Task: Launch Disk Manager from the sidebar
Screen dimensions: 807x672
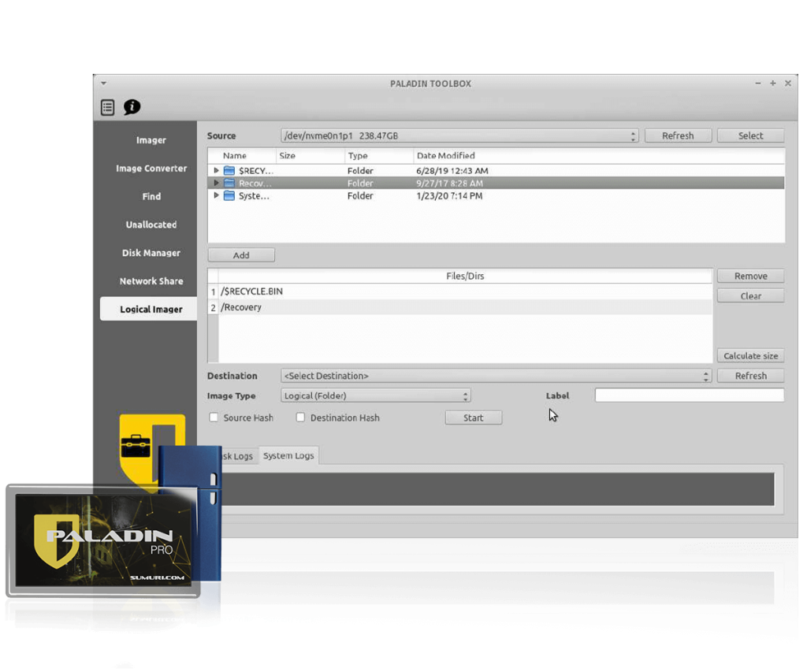Action: click(x=150, y=252)
